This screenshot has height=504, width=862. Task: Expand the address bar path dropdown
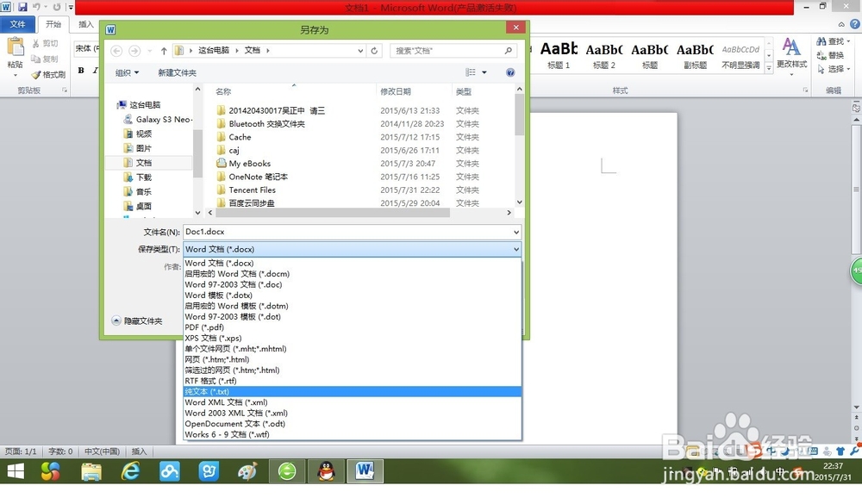pyautogui.click(x=360, y=51)
